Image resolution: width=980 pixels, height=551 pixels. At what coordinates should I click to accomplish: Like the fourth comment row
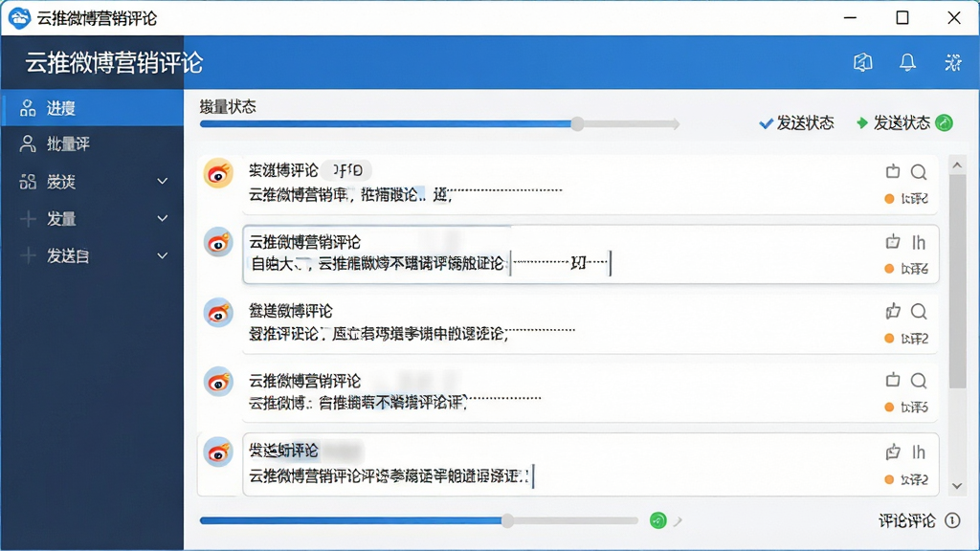[x=893, y=380]
